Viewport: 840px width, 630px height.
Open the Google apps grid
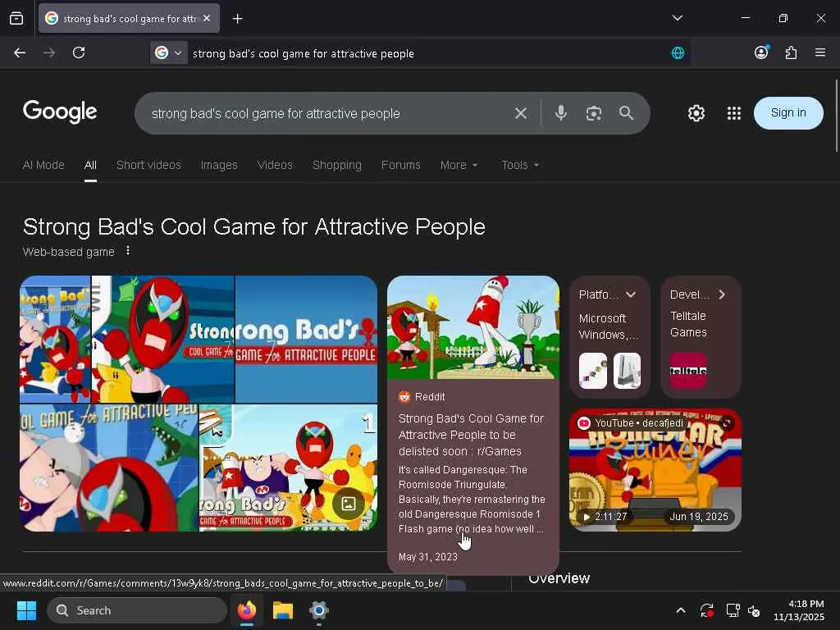tap(734, 113)
